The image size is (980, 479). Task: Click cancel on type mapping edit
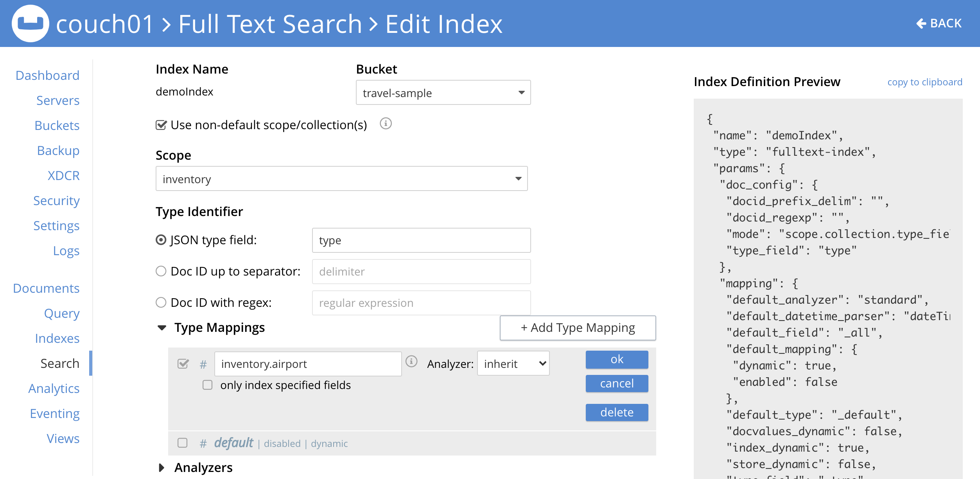(617, 384)
